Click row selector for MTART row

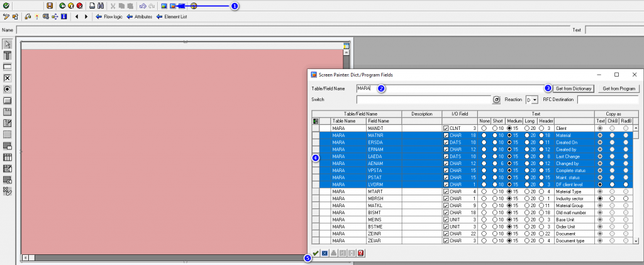(x=316, y=192)
